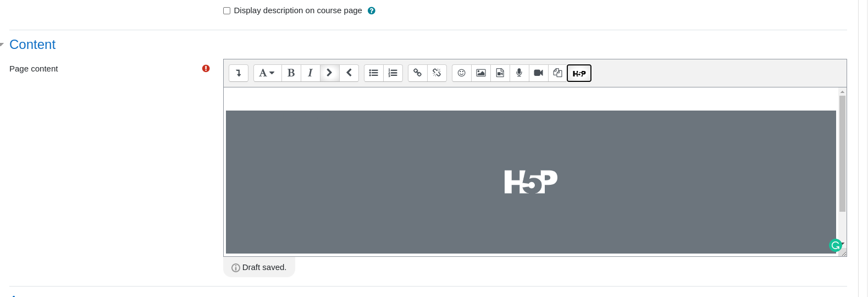The height and width of the screenshot is (297, 868).
Task: Click the Page content label
Action: tap(34, 69)
